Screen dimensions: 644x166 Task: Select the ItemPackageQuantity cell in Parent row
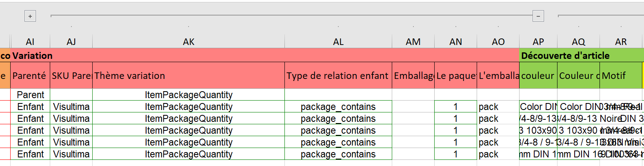pos(189,95)
